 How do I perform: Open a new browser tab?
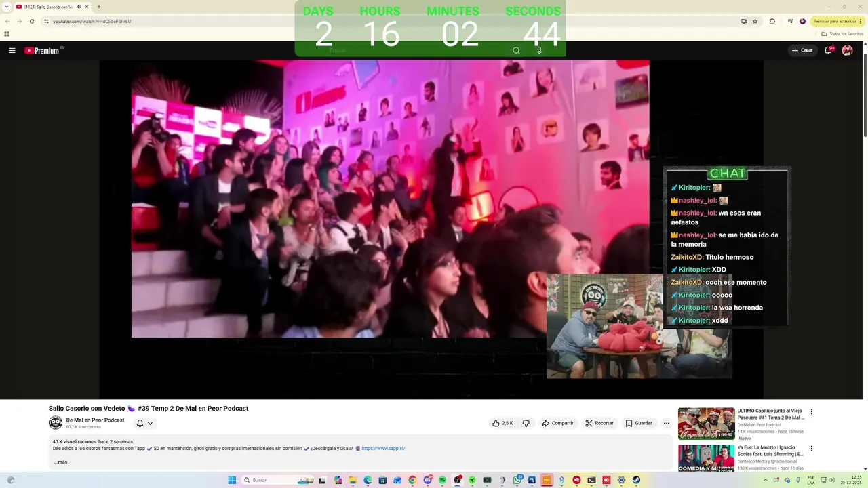pos(99,7)
